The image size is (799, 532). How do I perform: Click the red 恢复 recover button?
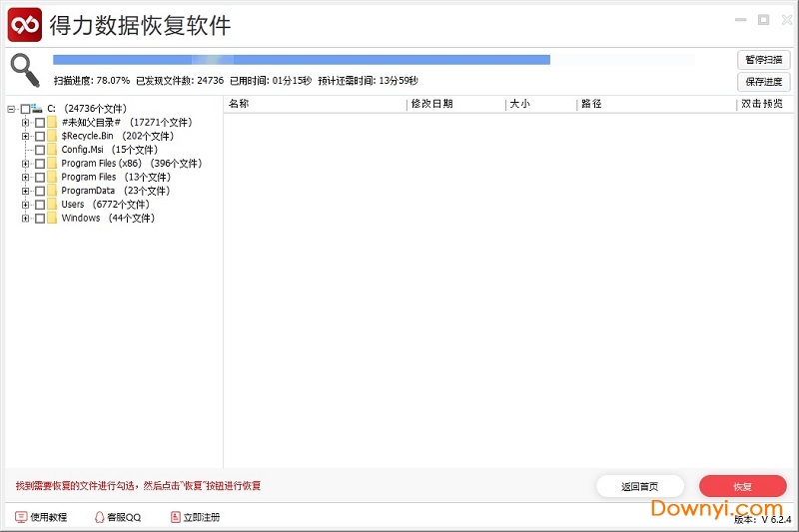click(742, 486)
